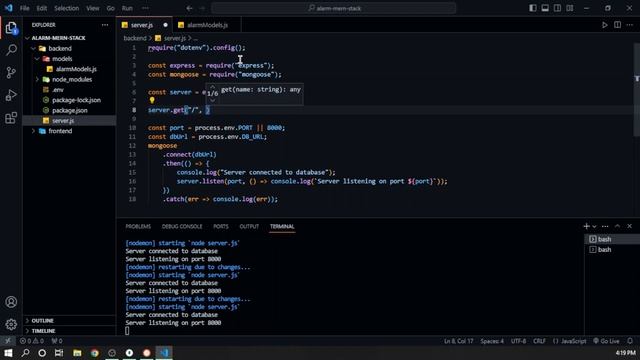This screenshot has width=640, height=360.
Task: Open the Edit menu
Action: click(42, 8)
